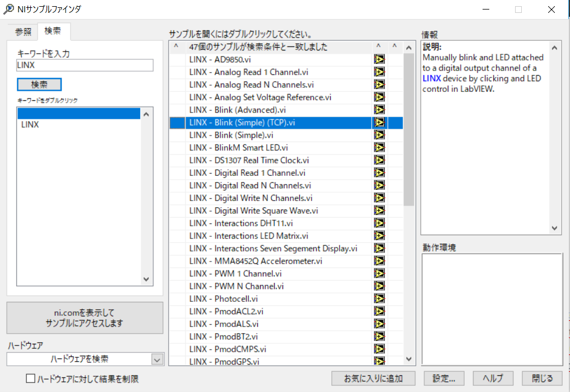Click the VI icon for Analog Read N Channels

[379, 85]
